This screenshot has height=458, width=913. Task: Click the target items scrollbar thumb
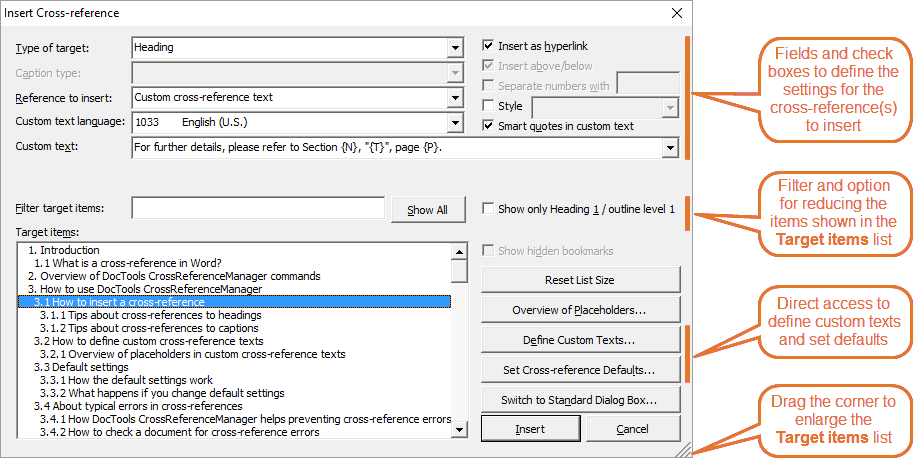(x=459, y=272)
